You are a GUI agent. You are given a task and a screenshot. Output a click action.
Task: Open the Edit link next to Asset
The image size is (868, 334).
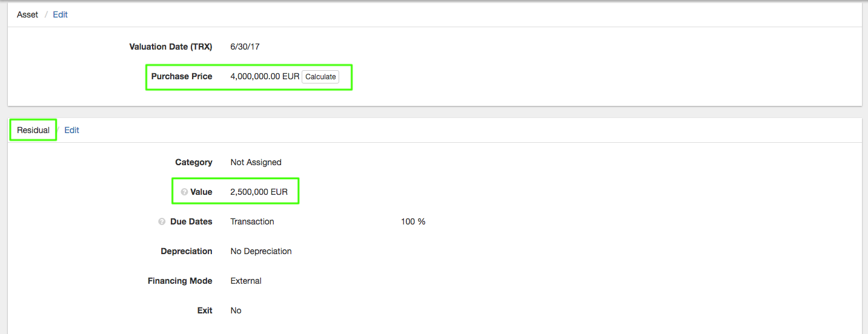click(60, 15)
